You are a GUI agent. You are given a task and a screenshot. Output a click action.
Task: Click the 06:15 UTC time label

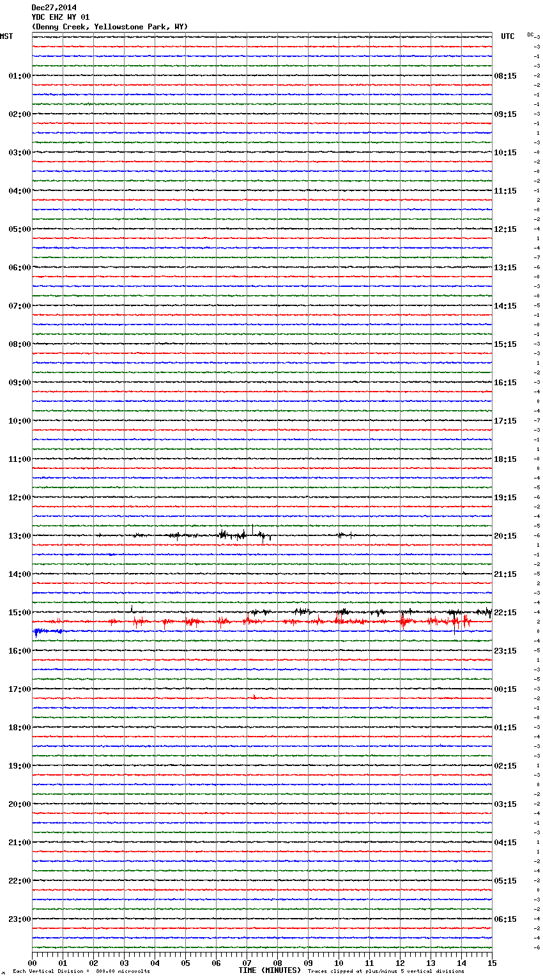[x=505, y=919]
